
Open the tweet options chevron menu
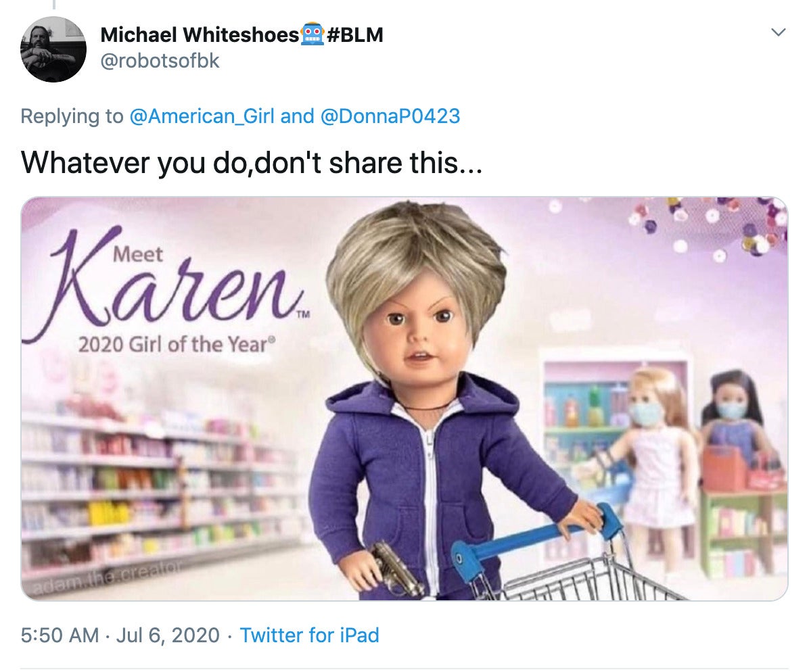click(x=778, y=32)
